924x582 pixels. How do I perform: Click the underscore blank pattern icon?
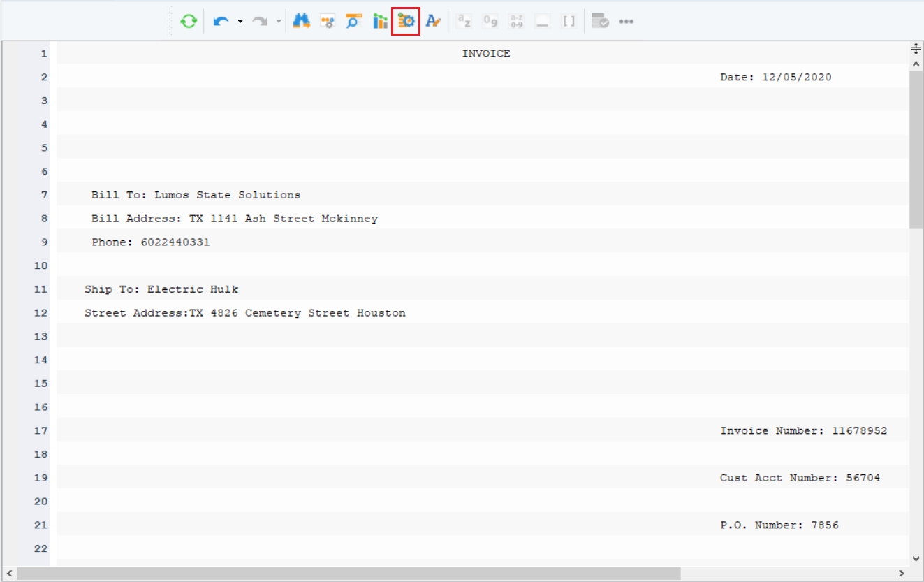pos(543,22)
